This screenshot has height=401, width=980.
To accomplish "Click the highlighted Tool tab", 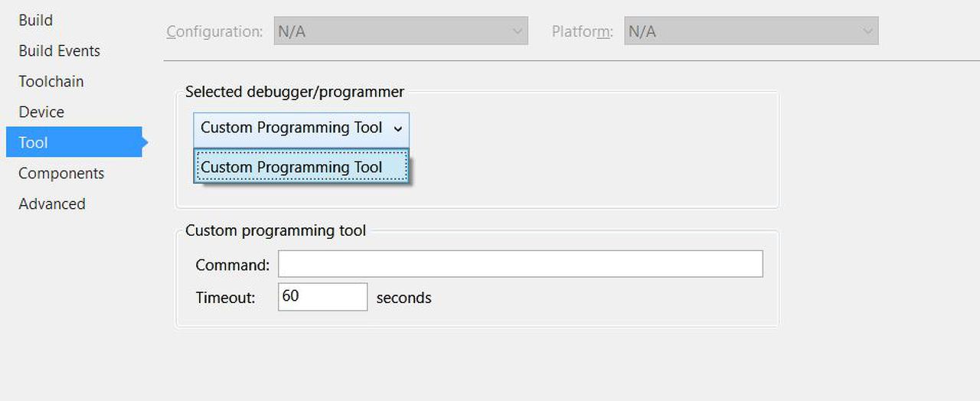I will point(34,142).
